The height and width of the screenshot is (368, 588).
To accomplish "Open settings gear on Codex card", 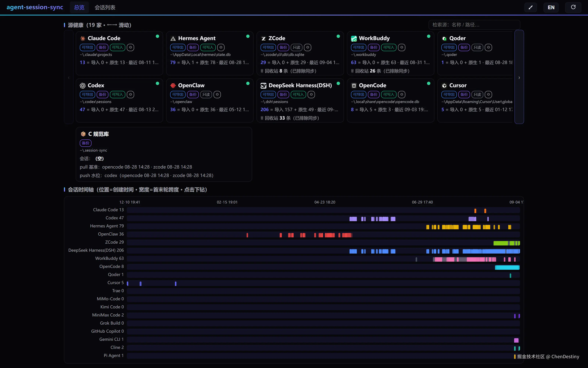I will pos(130,94).
